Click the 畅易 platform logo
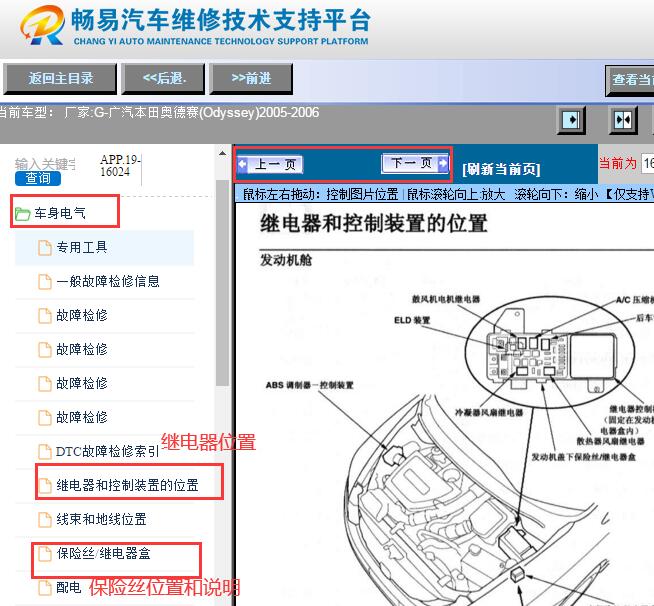 tap(43, 25)
